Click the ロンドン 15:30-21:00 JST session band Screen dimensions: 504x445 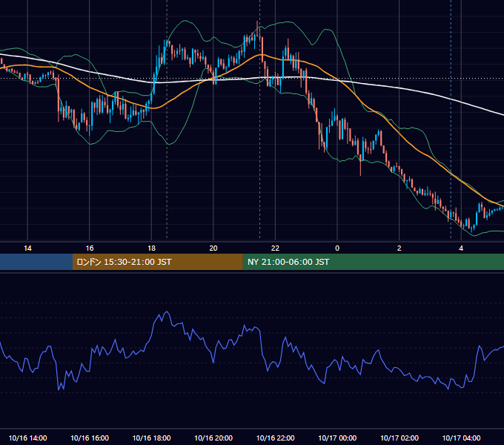[157, 262]
